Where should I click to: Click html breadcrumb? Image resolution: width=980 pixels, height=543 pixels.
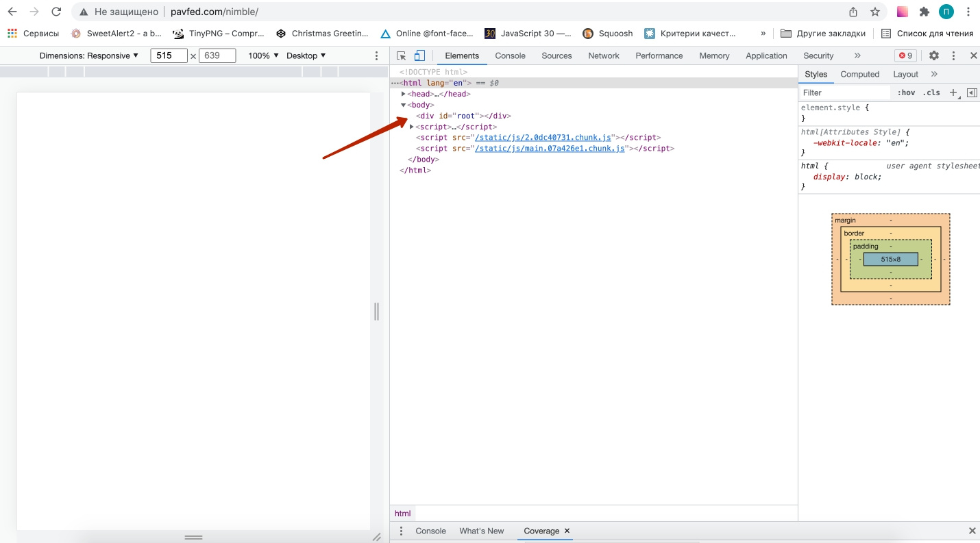403,514
